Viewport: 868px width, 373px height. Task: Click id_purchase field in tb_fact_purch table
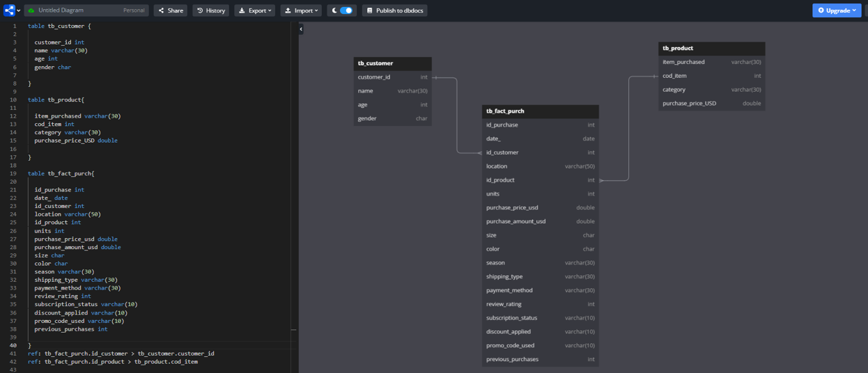541,125
